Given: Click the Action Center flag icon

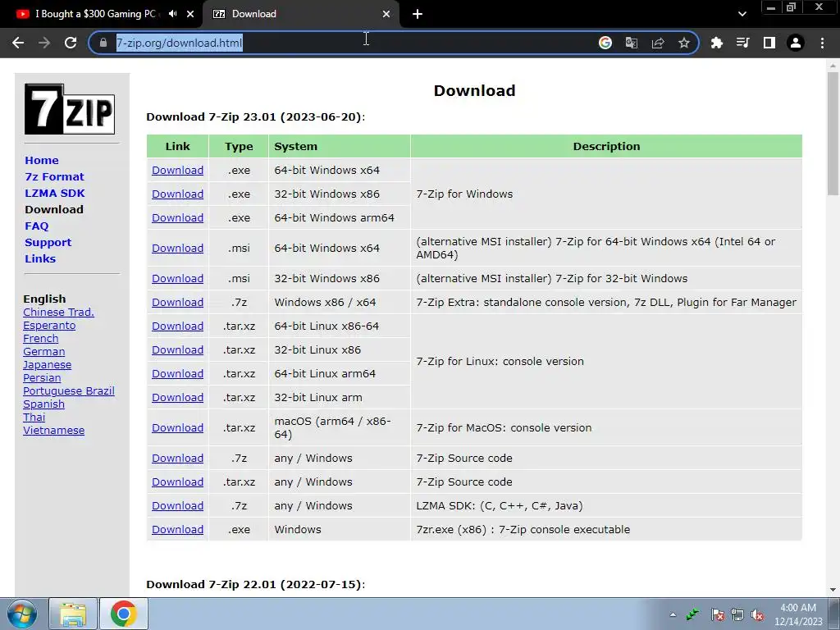Looking at the screenshot, I should tap(717, 614).
